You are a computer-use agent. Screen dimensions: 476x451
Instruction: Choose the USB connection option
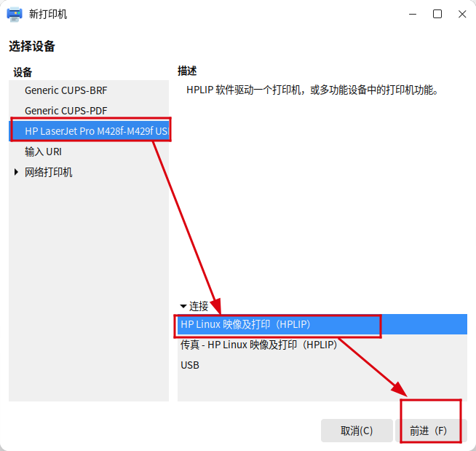tap(190, 365)
